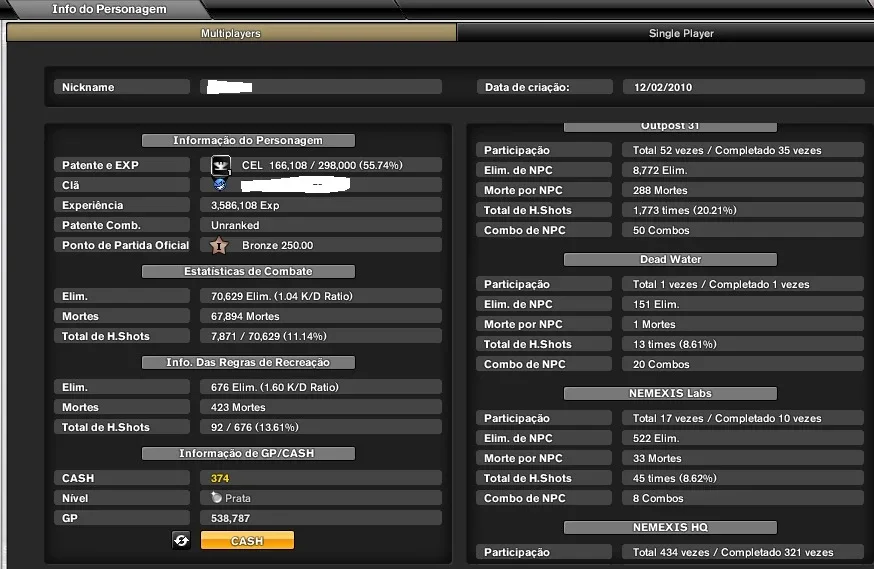Click the yellow 374 CASH amount
The height and width of the screenshot is (569, 874).
click(220, 478)
